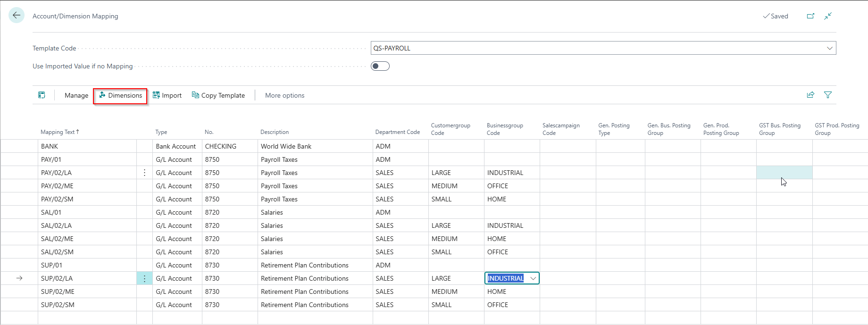Click the GST Prod. Posting Group header
Image resolution: width=868 pixels, height=325 pixels.
click(837, 129)
